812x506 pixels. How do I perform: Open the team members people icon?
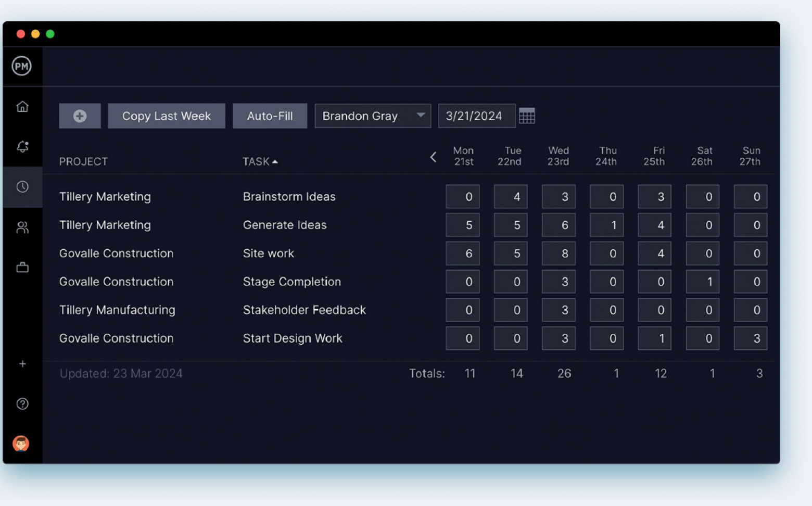coord(22,227)
